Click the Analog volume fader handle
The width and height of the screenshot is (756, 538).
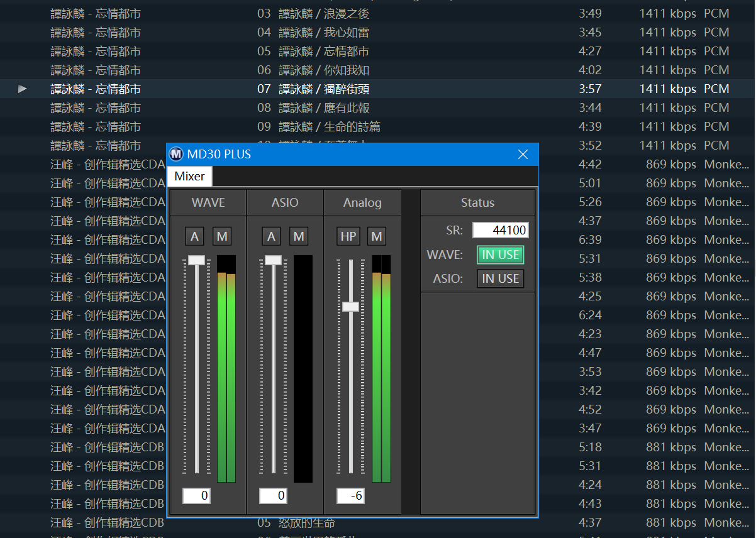pyautogui.click(x=350, y=306)
